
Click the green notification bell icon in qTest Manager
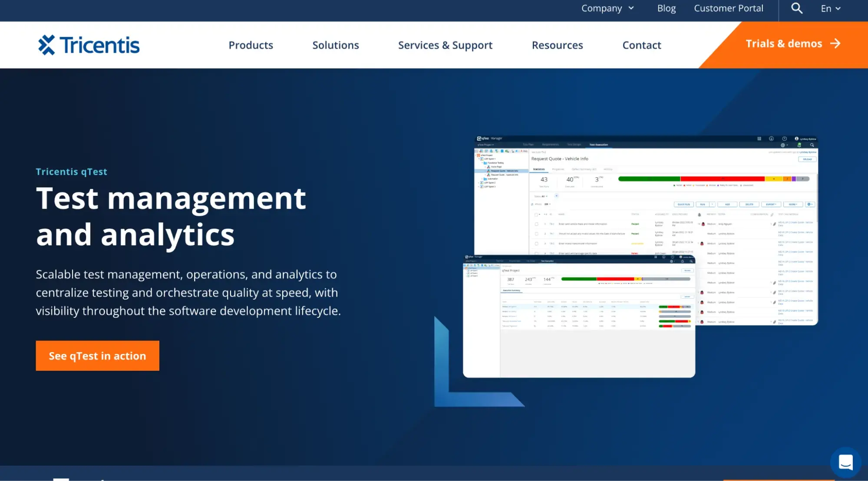[x=799, y=145]
